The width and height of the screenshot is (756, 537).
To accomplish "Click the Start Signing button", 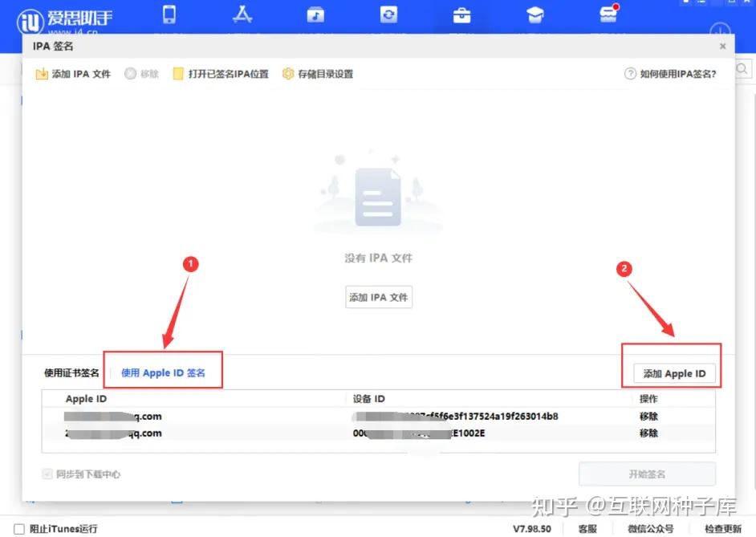I will pos(647,474).
